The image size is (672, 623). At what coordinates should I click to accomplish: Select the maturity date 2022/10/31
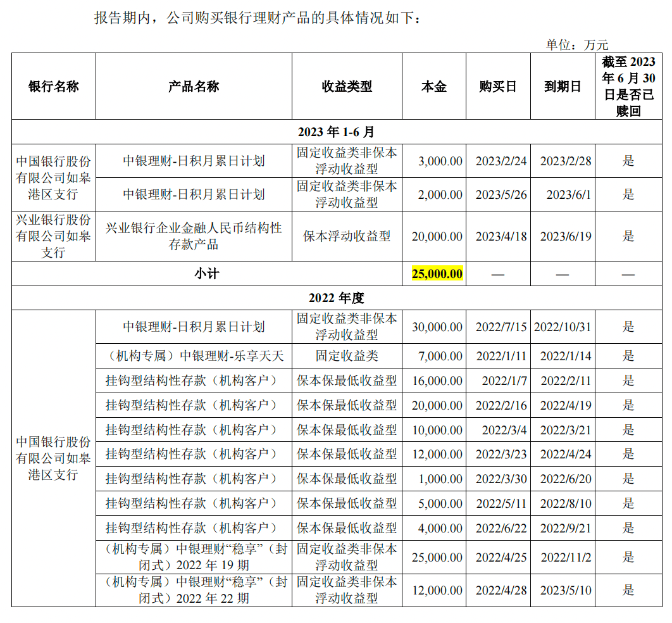click(563, 327)
